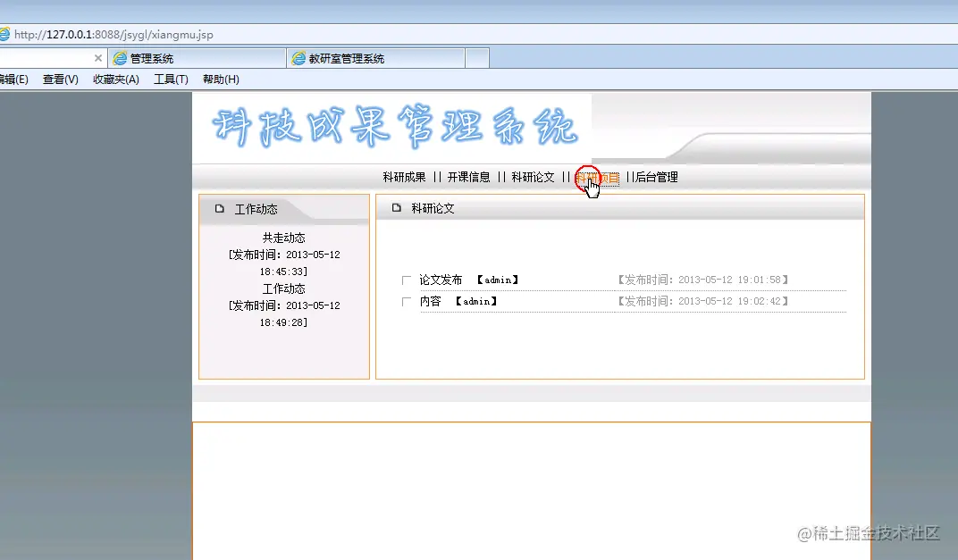This screenshot has height=560, width=958.
Task: Open the 查看(V) menu
Action: click(59, 79)
